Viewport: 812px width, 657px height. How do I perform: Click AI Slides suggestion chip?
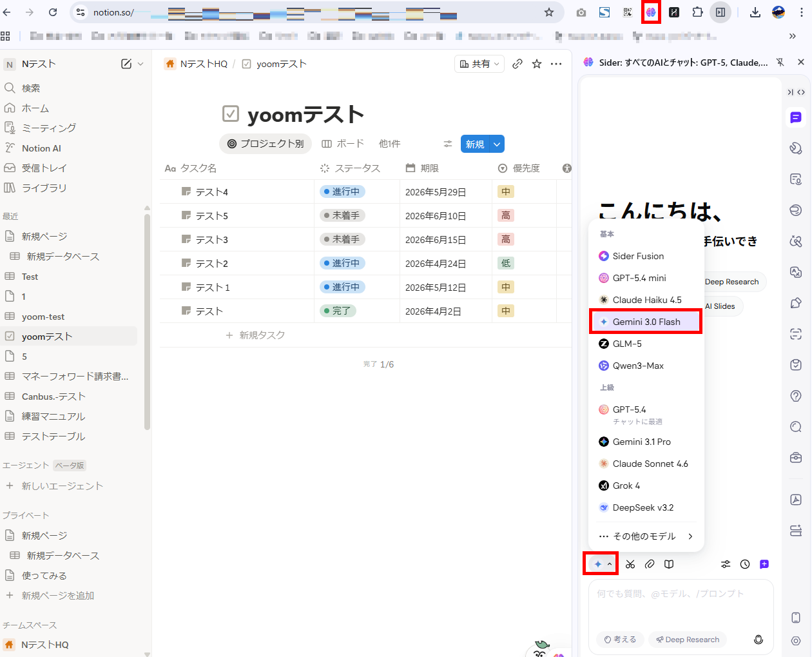tap(720, 306)
